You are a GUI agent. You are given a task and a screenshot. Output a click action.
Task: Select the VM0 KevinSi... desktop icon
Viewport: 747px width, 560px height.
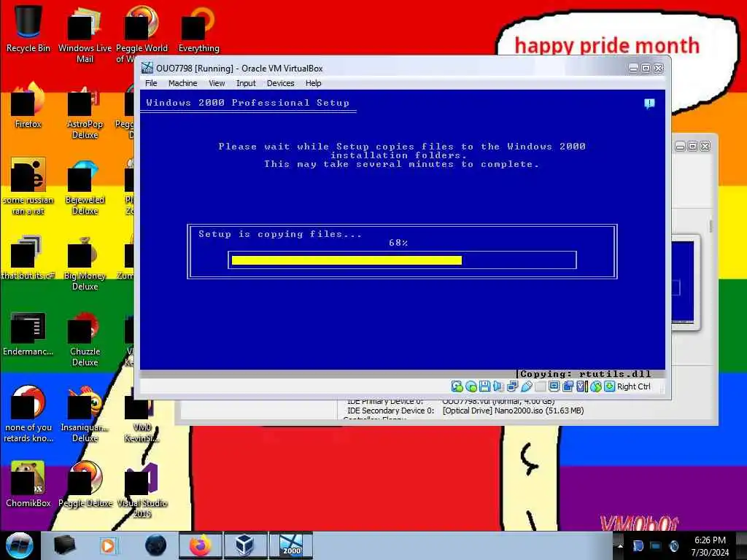point(142,415)
